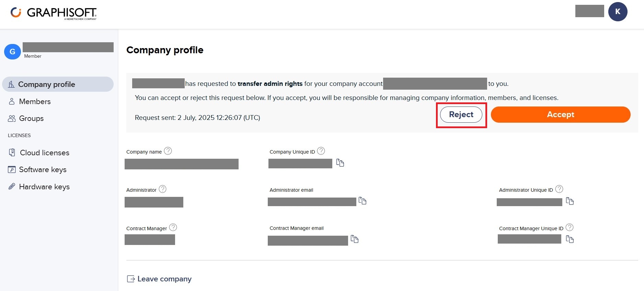Copy the Contract Manager Unique ID
This screenshot has height=291, width=644.
(x=570, y=239)
